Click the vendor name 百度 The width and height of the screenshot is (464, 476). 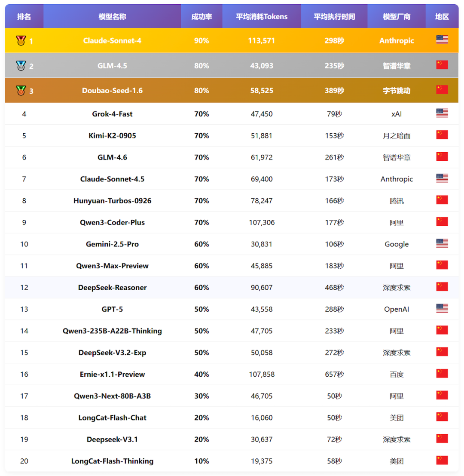tap(397, 374)
